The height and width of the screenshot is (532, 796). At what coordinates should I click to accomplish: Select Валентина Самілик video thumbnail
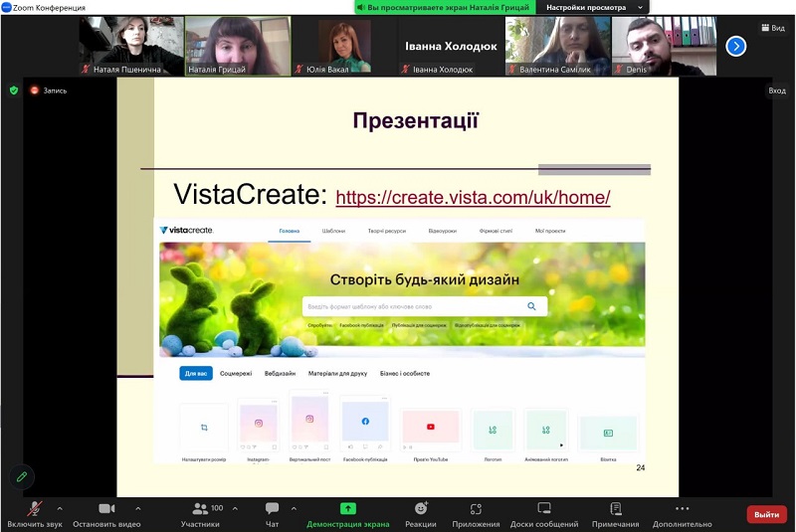[x=557, y=46]
